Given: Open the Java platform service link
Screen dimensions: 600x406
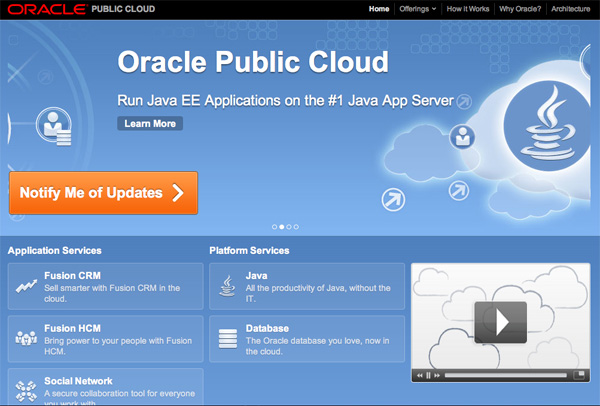Looking at the screenshot, I should point(307,286).
